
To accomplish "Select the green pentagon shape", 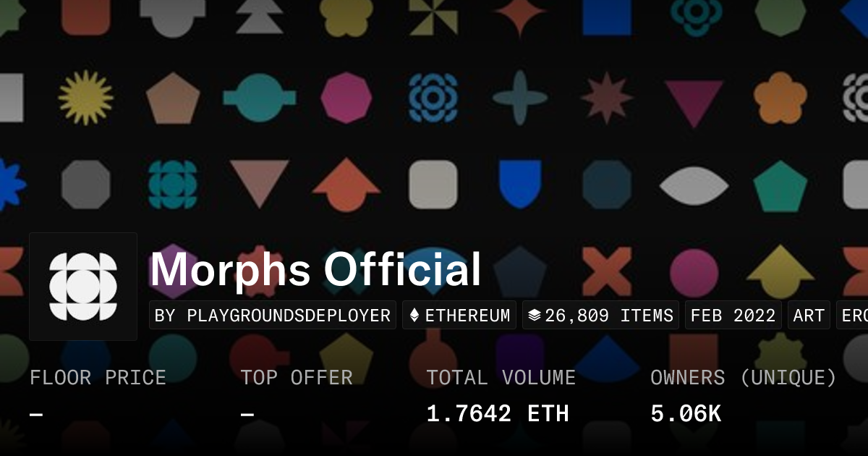I will 780,186.
